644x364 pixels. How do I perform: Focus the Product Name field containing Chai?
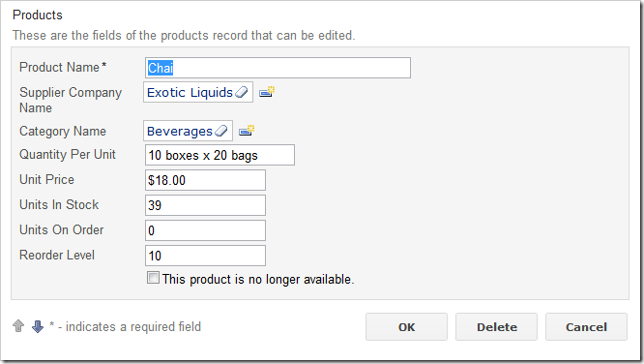(278, 68)
